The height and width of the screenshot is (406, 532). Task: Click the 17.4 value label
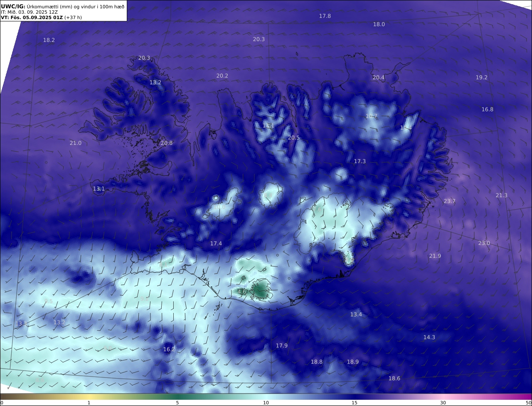point(216,243)
